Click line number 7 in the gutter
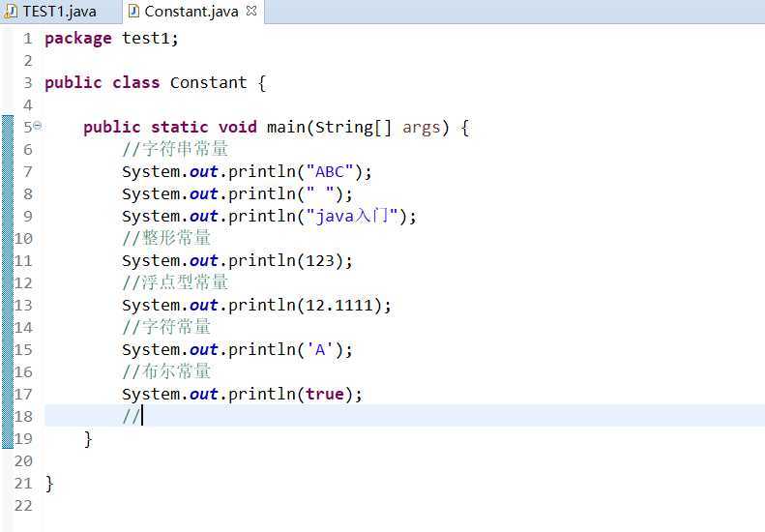Viewport: 765px width, 532px height. (x=28, y=171)
